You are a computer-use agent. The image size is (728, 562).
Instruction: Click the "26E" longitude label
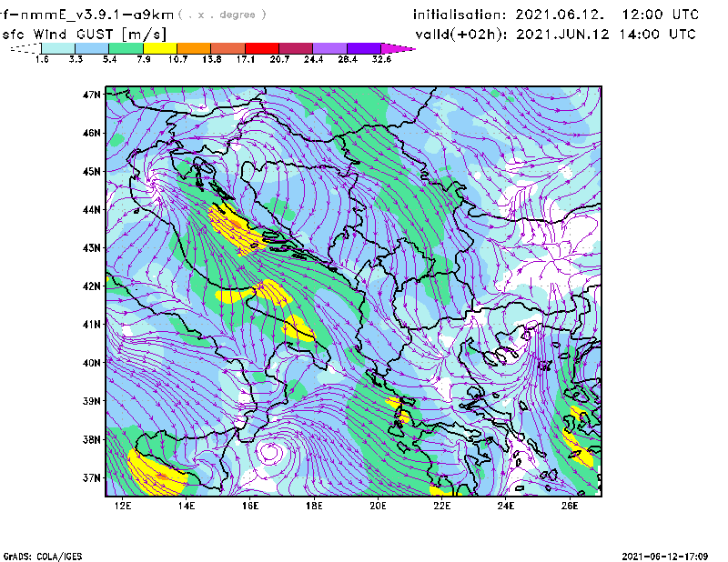pyautogui.click(x=570, y=506)
